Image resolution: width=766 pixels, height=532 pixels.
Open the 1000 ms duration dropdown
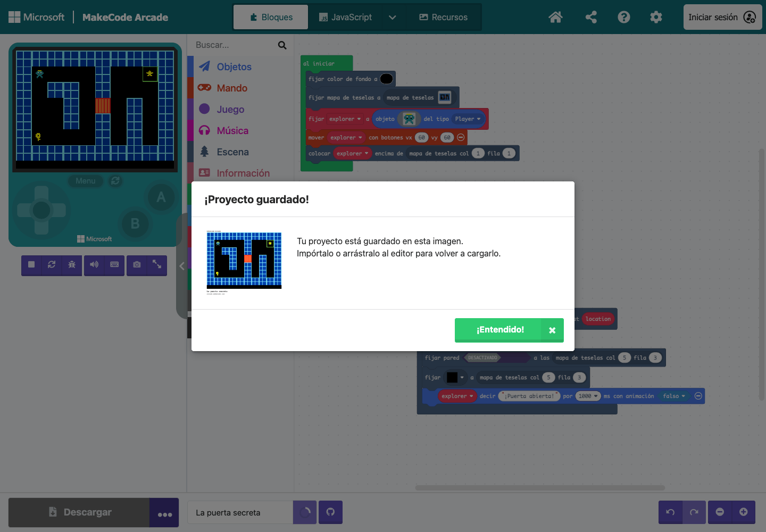pyautogui.click(x=588, y=396)
